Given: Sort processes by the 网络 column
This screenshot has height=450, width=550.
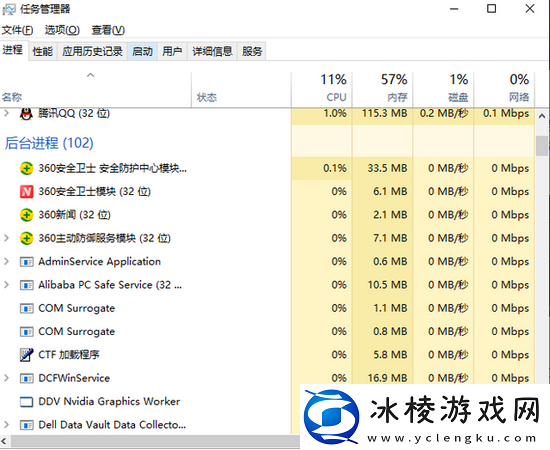Looking at the screenshot, I should pyautogui.click(x=504, y=89).
